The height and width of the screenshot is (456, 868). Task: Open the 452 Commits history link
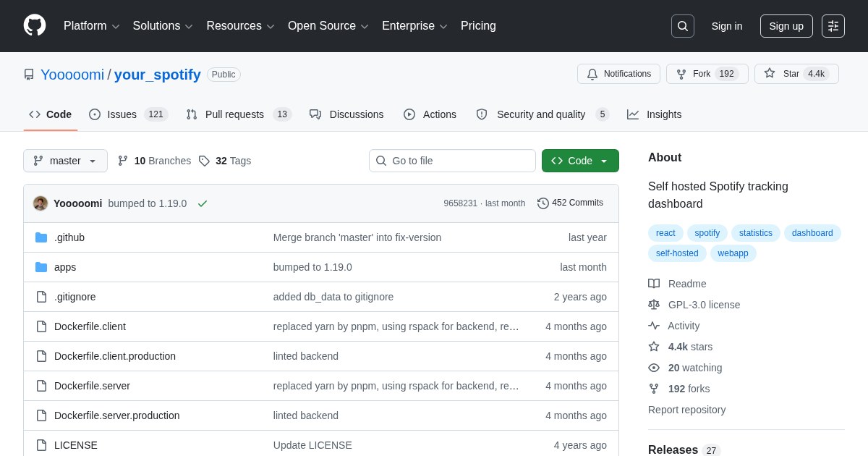tap(570, 203)
